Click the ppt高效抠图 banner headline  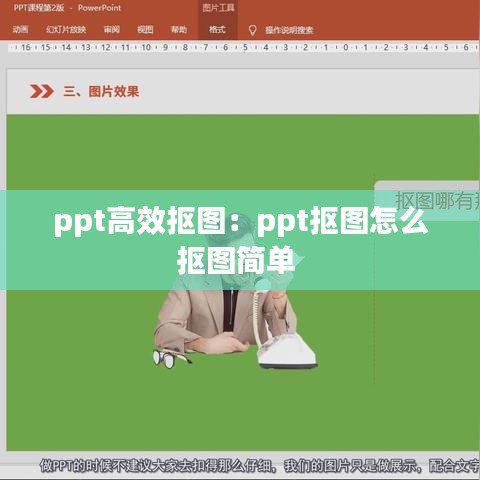(x=241, y=240)
